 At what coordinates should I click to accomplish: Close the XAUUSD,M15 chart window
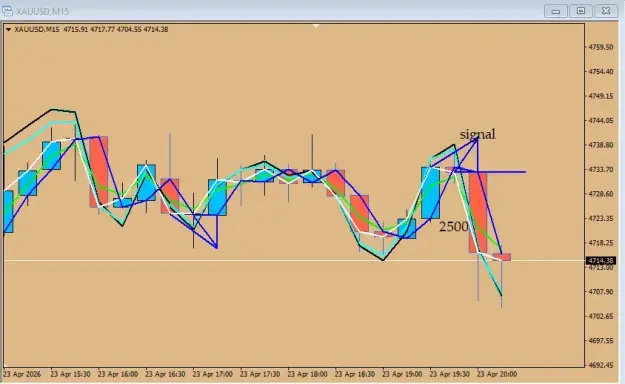pyautogui.click(x=606, y=11)
